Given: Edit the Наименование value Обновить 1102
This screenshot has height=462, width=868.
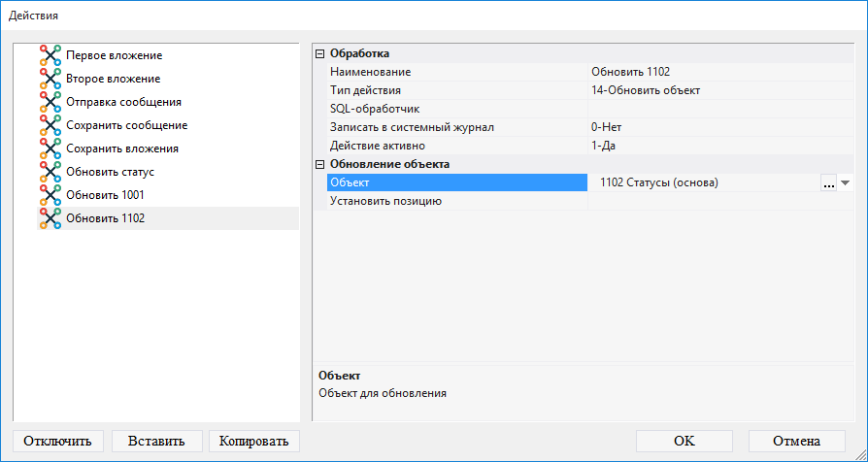Looking at the screenshot, I should click(718, 72).
